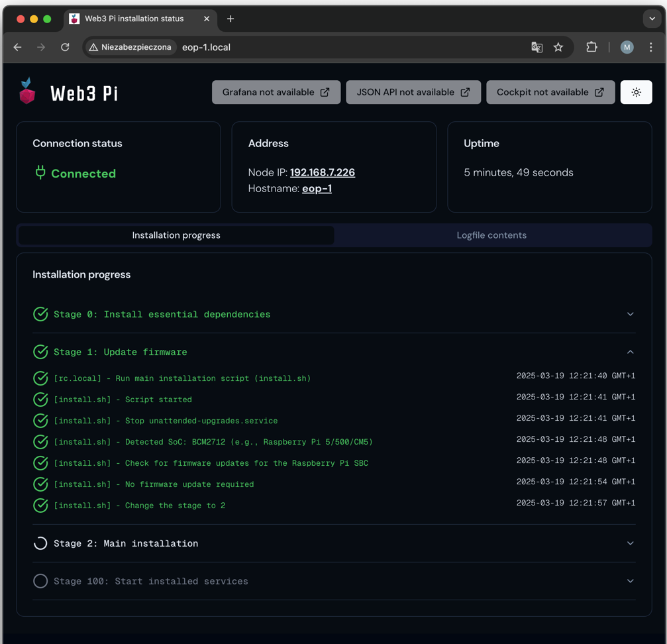The height and width of the screenshot is (644, 667).
Task: Click the Web3 Pi raspberry logo
Action: 27,91
